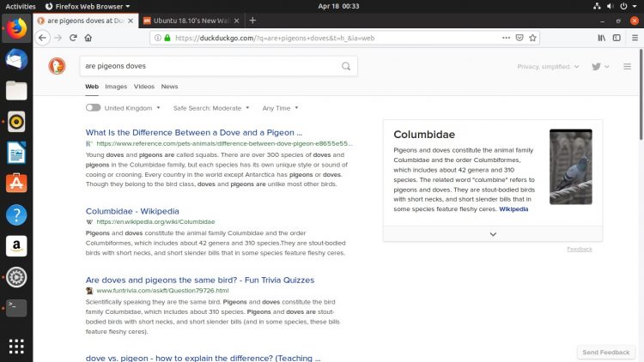
Task: Open Terminal from the dock
Action: coord(16,308)
